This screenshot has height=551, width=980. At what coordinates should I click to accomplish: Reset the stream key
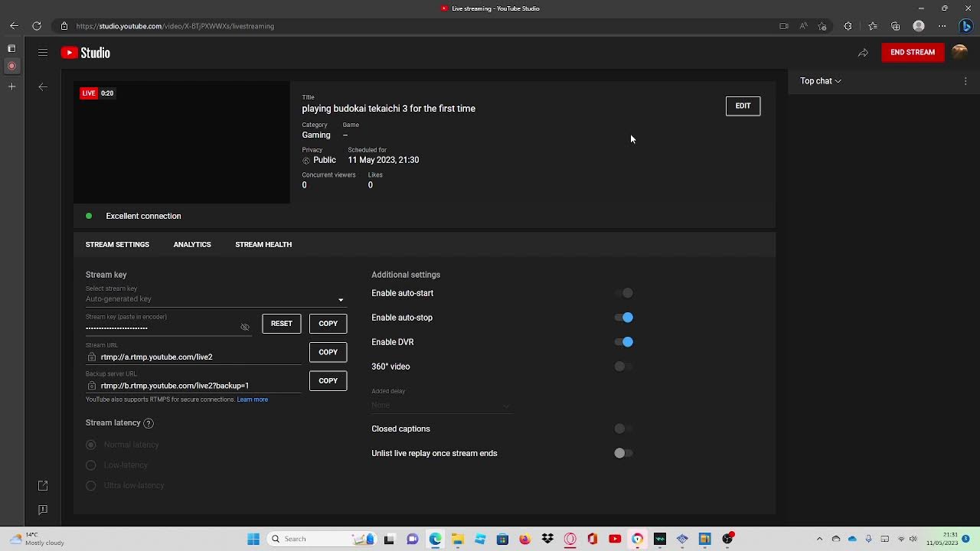[x=281, y=324]
